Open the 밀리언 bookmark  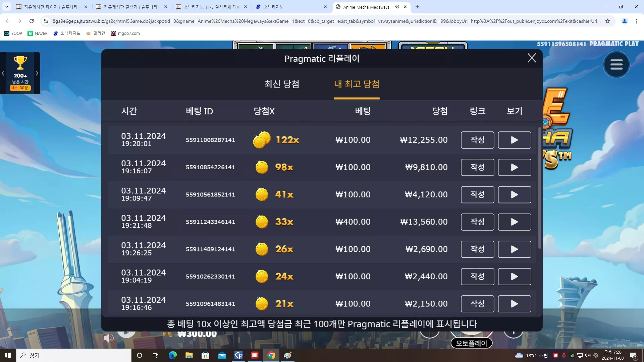(96, 34)
